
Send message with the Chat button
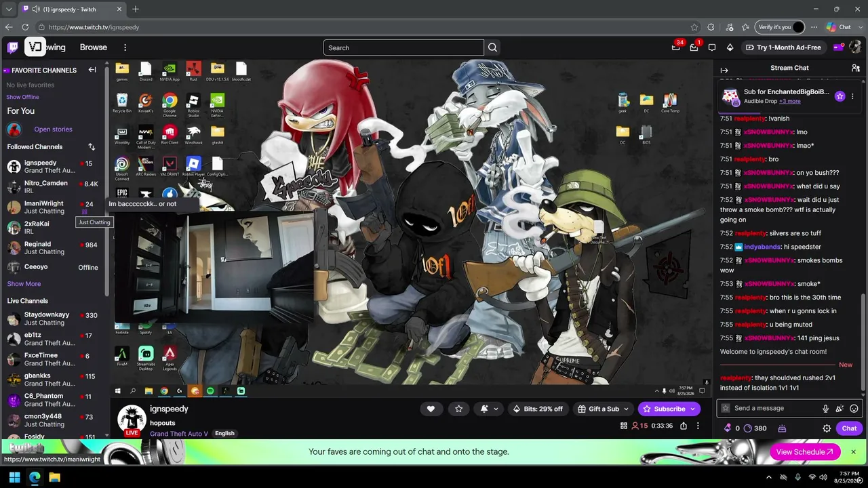click(x=849, y=428)
